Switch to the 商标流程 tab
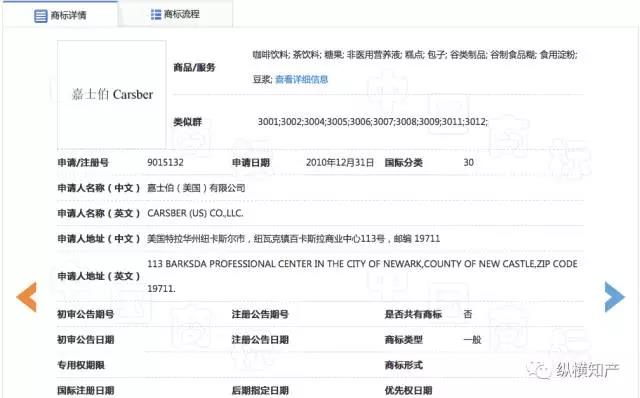The height and width of the screenshot is (398, 640). click(176, 14)
